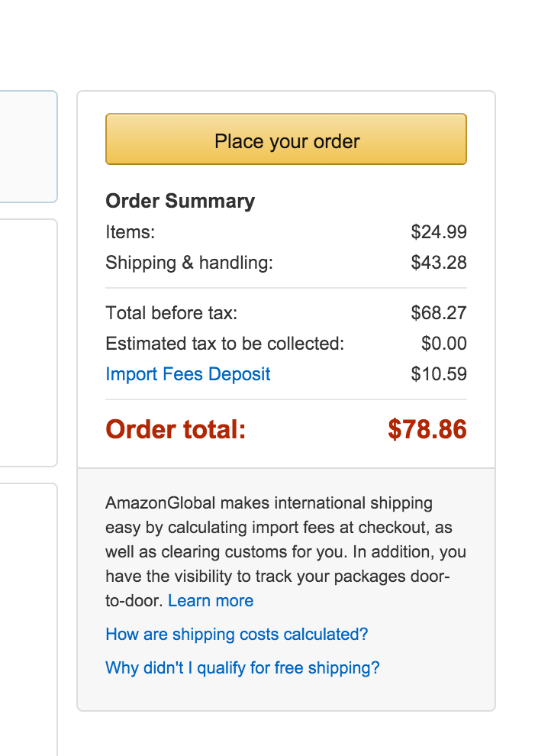
Task: Select the $10.59 import fees amount
Action: tap(439, 374)
